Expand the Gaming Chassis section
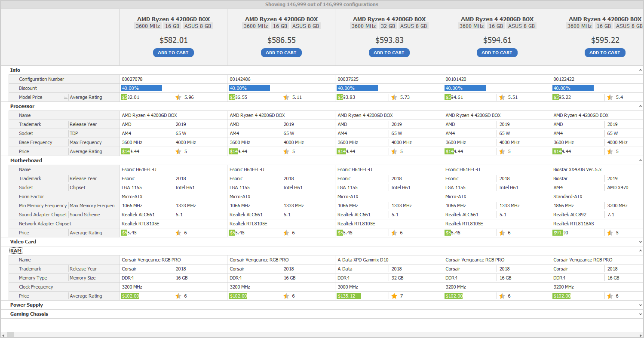The image size is (644, 338). 640,314
